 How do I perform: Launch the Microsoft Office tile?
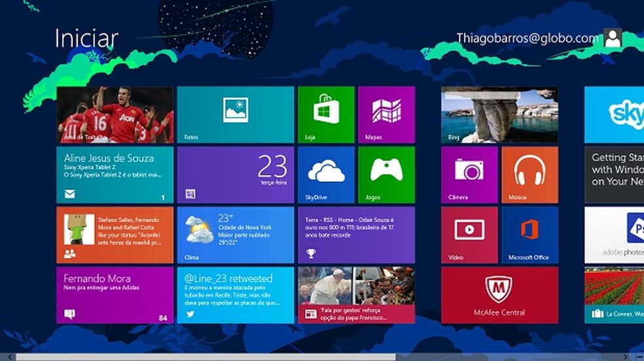coord(530,235)
